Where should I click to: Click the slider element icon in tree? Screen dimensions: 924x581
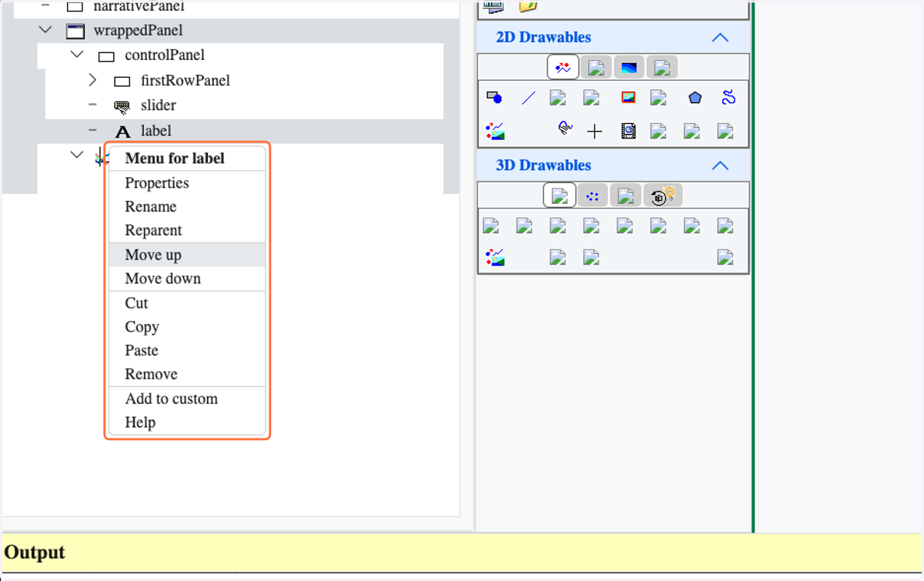click(122, 106)
